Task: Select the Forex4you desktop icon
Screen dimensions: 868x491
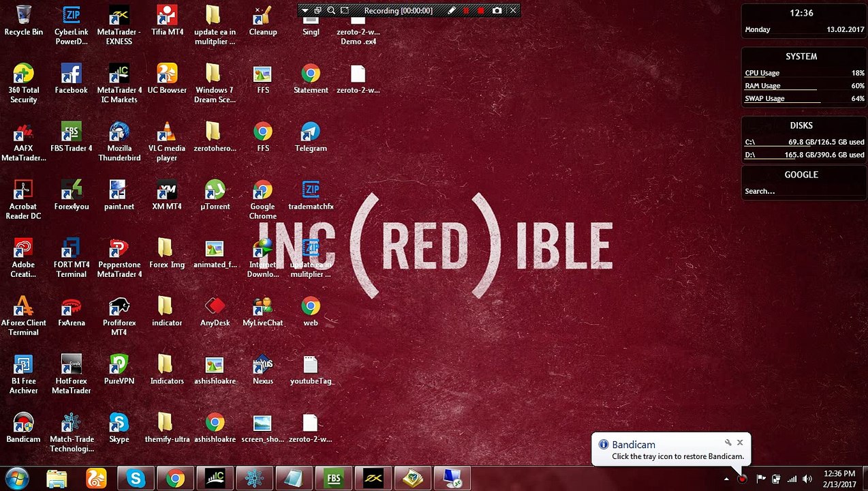Action: point(71,196)
